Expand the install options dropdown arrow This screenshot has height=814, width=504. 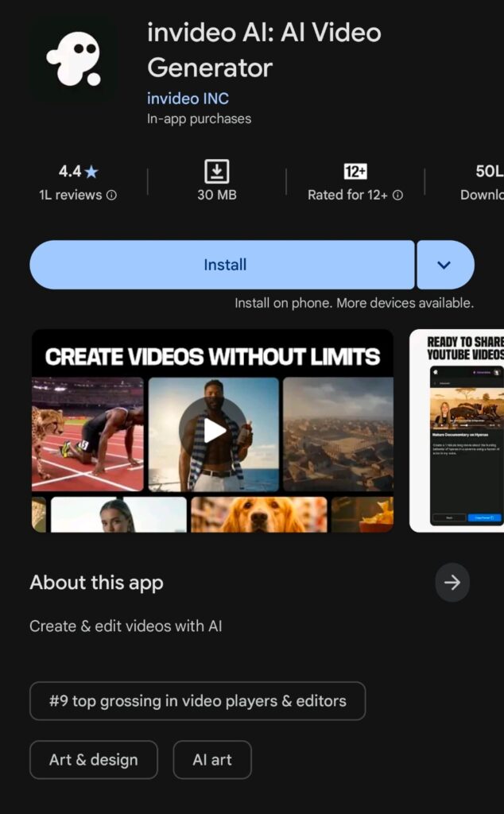tap(445, 265)
